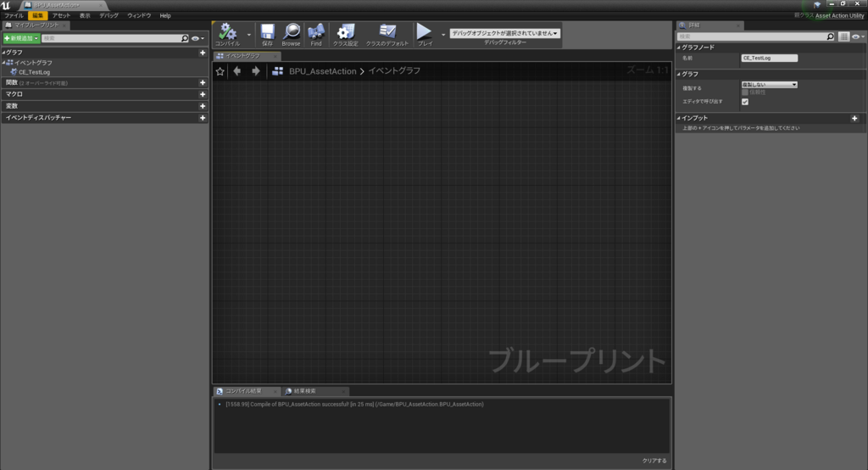This screenshot has width=868, height=470.
Task: Open the ファイル menu
Action: click(x=14, y=15)
